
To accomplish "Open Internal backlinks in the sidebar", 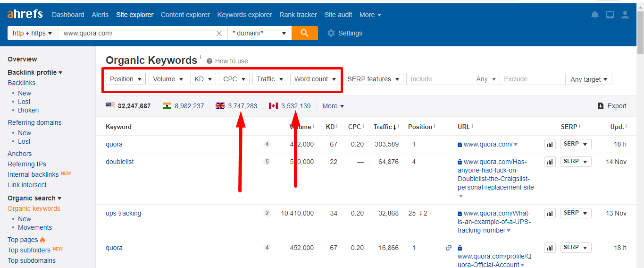I will coord(33,174).
